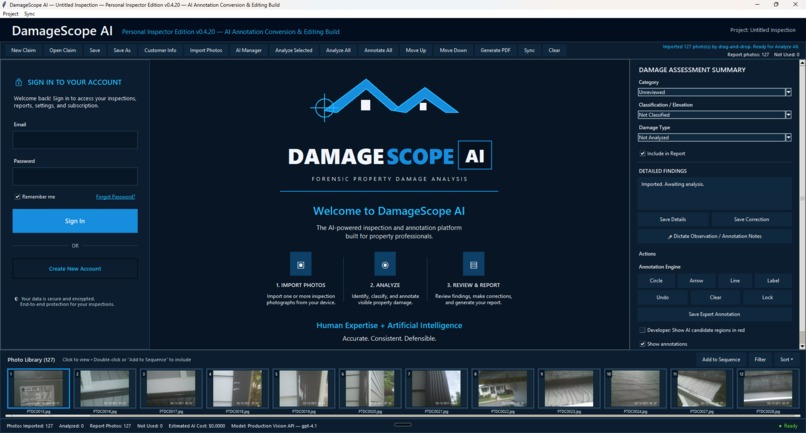Click Save Correction button
The width and height of the screenshot is (806, 433).
pyautogui.click(x=752, y=219)
